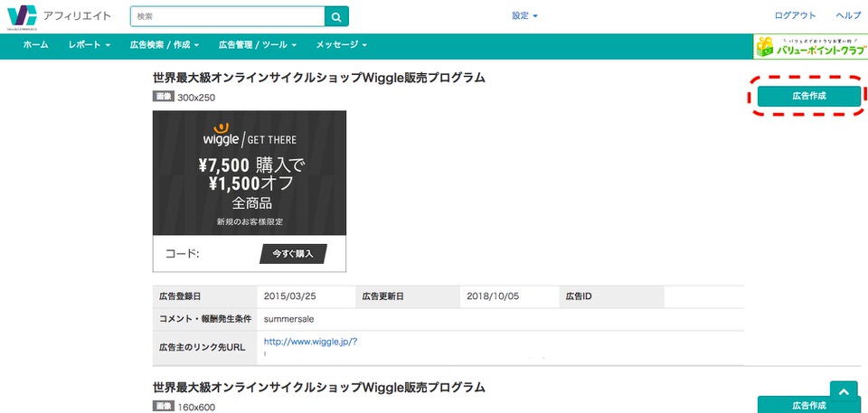Click the コメント・報酬発生条件 label cell
868x413 pixels.
pyautogui.click(x=205, y=319)
